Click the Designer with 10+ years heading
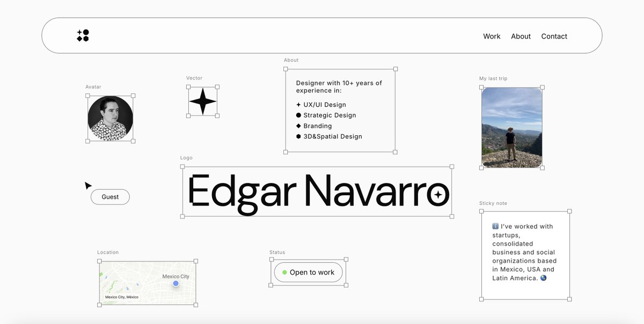 339,86
